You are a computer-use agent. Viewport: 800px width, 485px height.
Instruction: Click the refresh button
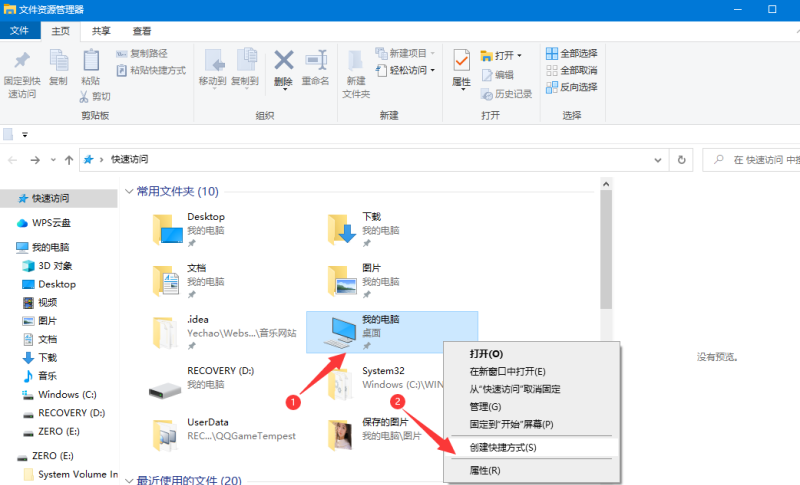pyautogui.click(x=682, y=160)
